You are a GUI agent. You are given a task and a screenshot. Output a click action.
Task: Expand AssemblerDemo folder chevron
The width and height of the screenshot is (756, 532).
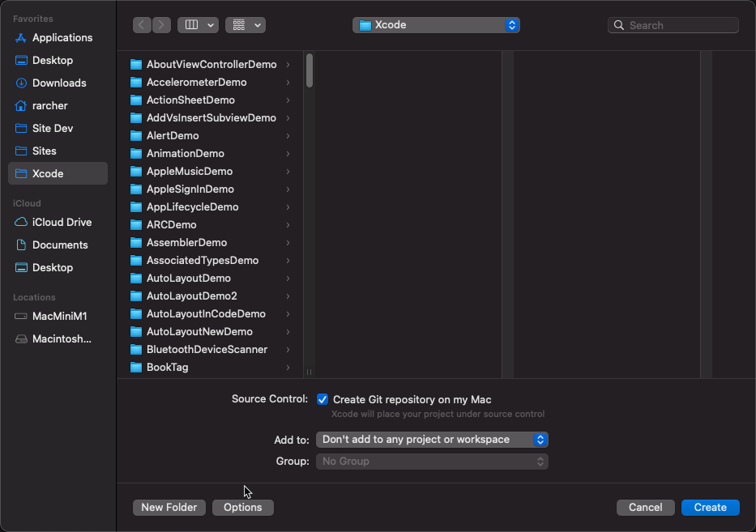(288, 243)
